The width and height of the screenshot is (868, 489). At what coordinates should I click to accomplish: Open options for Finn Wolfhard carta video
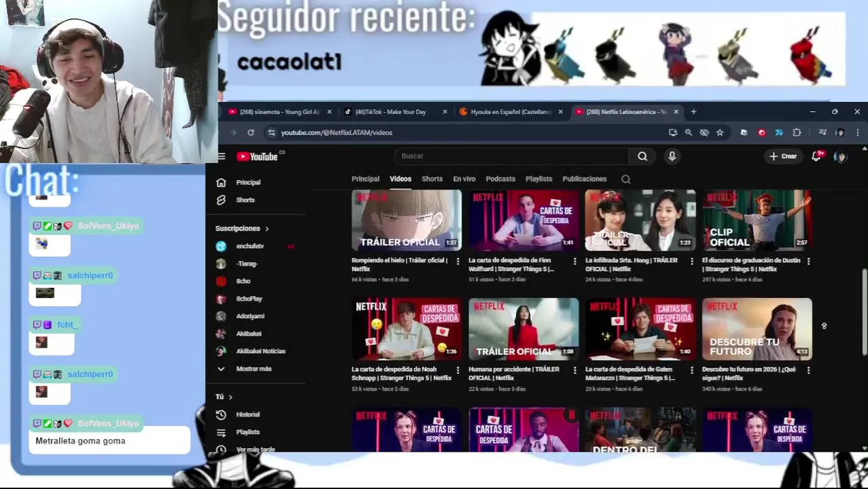tap(575, 261)
